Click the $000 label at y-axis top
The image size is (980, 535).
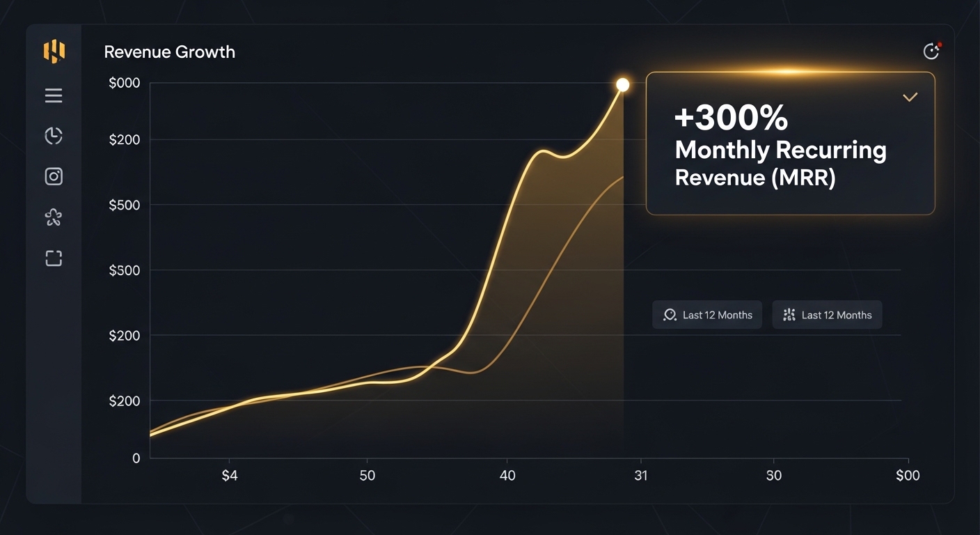click(125, 83)
